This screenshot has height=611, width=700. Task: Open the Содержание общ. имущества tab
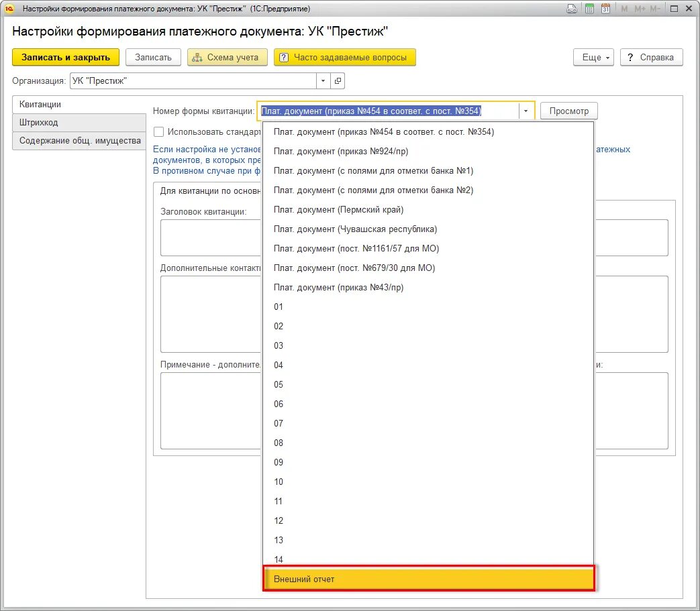click(x=79, y=141)
